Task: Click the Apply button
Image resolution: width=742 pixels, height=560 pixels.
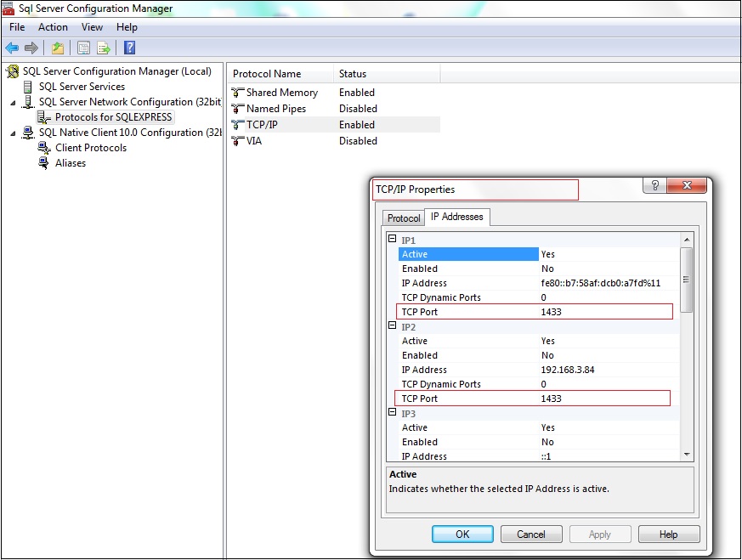Action: 600,534
